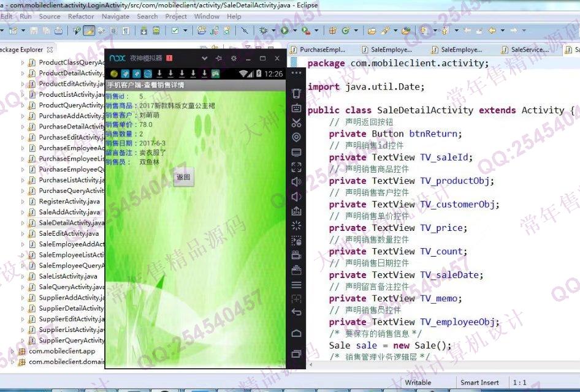Open the Help menu

pyautogui.click(x=234, y=17)
